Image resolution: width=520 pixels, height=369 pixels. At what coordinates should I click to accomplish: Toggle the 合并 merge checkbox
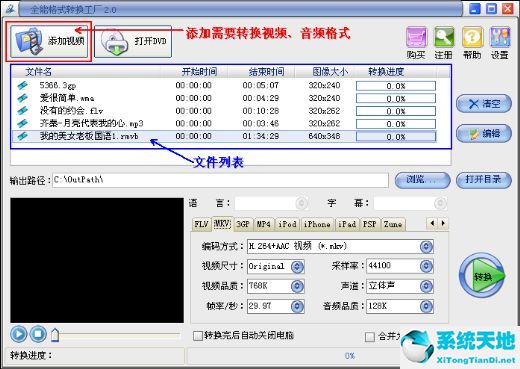click(370, 337)
